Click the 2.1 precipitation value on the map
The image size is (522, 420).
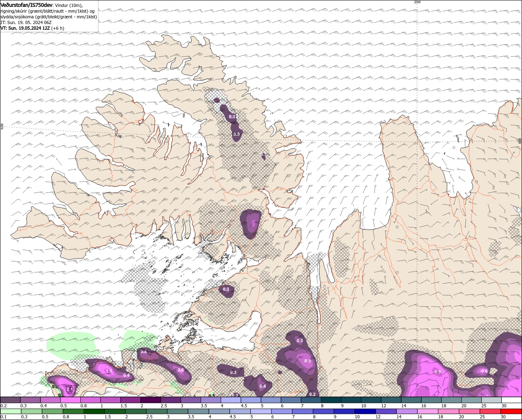pos(70,389)
